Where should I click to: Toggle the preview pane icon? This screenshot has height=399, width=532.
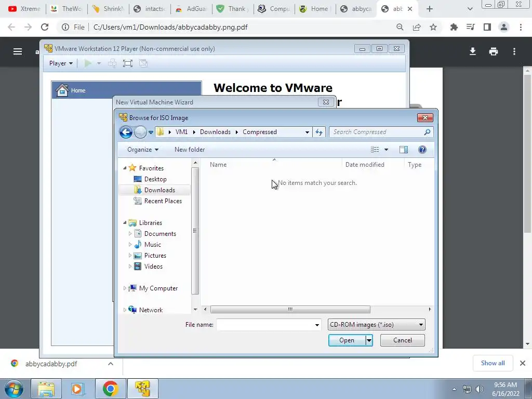(403, 150)
